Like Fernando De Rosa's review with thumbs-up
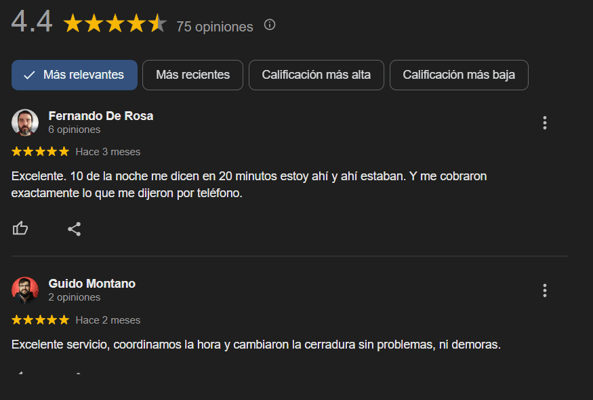Viewport: 593px width, 400px height. pyautogui.click(x=20, y=228)
